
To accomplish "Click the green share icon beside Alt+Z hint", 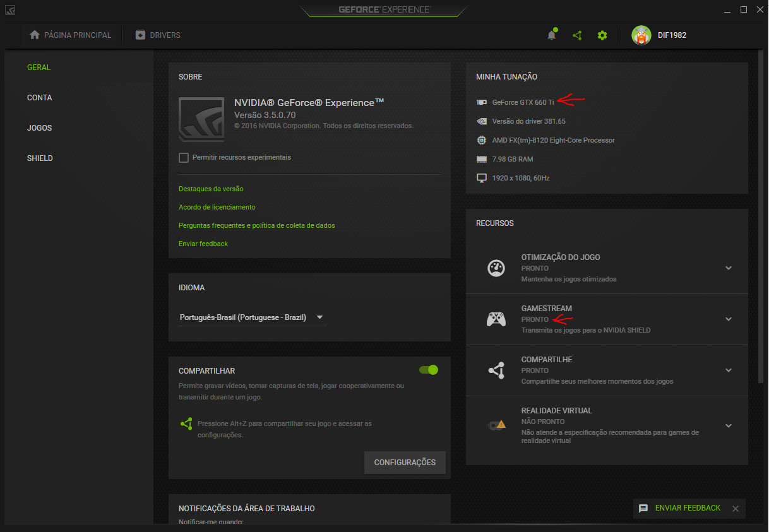I will [186, 423].
